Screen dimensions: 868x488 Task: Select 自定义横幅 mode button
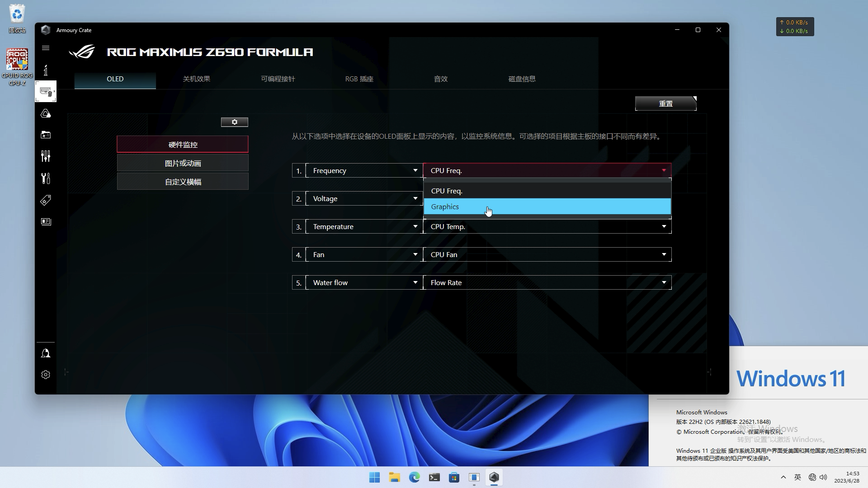click(x=183, y=182)
